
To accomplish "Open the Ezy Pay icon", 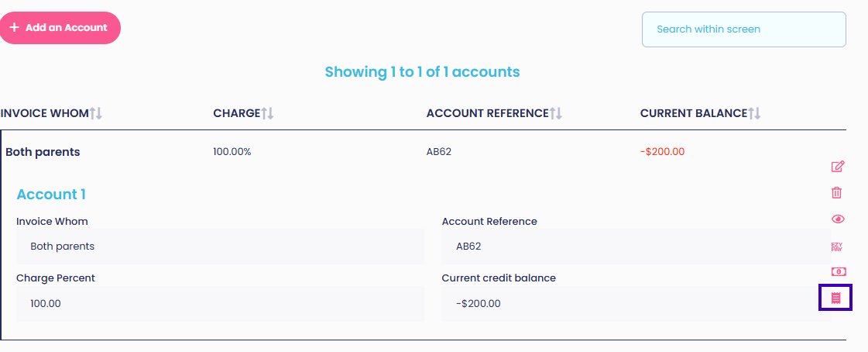I will tap(836, 247).
